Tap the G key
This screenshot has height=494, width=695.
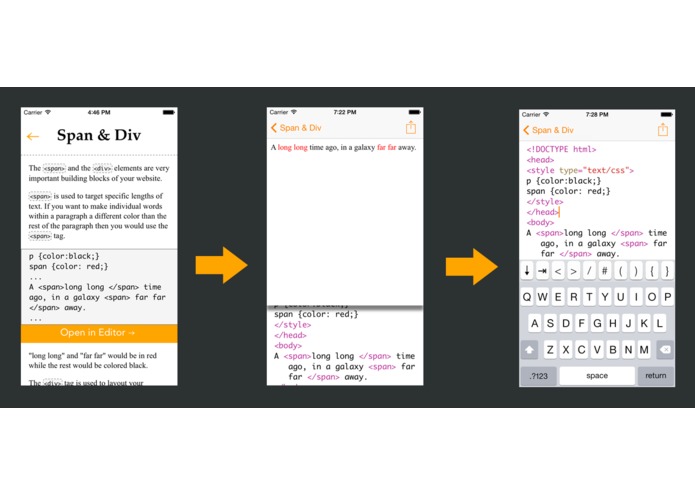[x=597, y=323]
